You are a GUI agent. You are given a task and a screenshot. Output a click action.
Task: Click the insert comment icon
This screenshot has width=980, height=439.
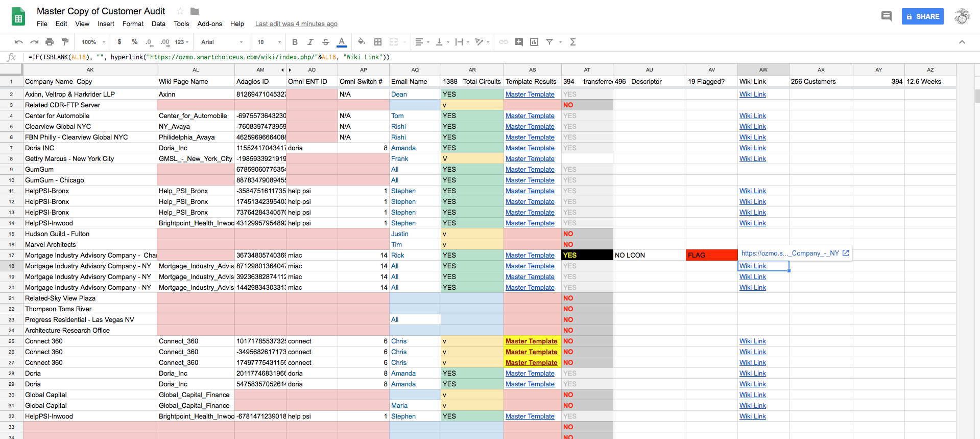click(x=519, y=42)
